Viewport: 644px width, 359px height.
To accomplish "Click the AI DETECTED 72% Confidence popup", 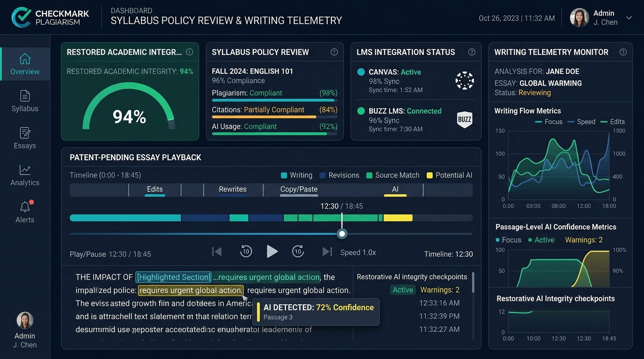I will (x=316, y=312).
